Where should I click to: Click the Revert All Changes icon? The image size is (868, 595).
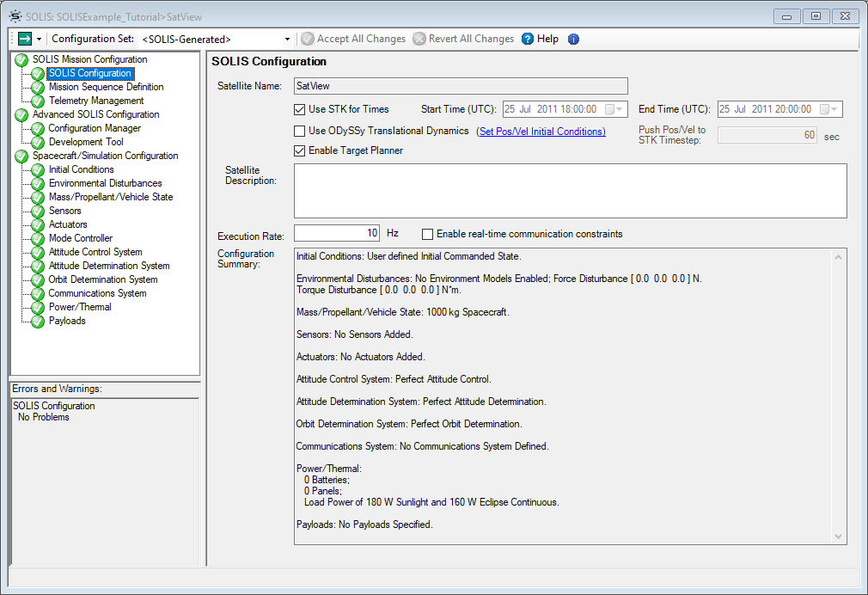[419, 38]
